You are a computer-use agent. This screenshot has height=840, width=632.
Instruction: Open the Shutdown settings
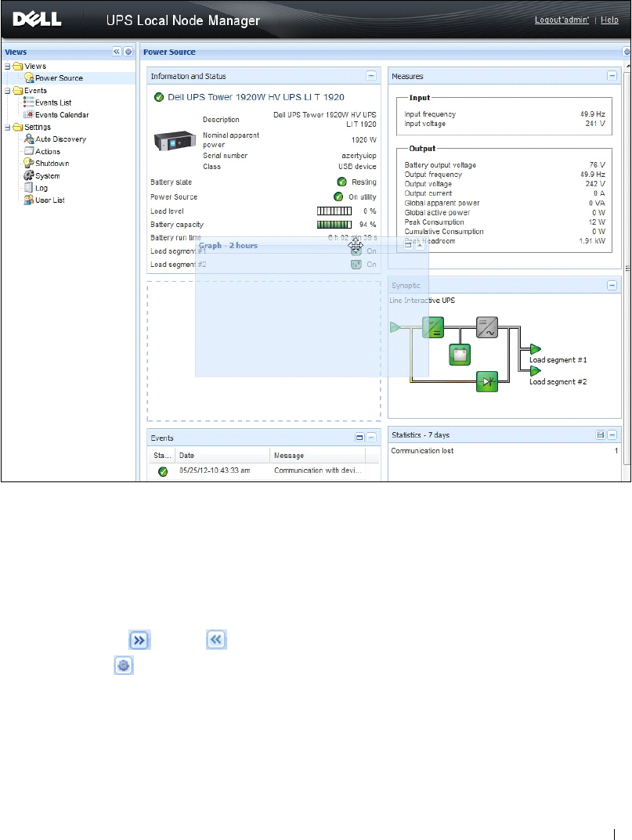click(x=52, y=164)
